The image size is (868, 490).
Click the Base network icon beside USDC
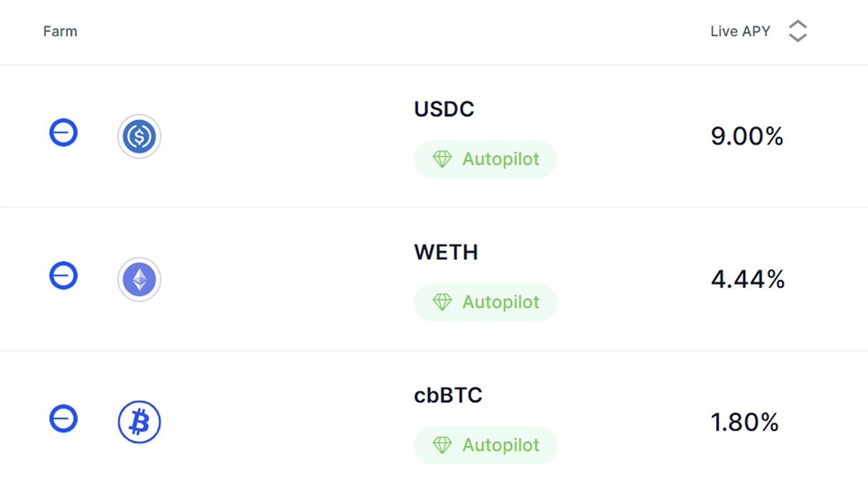point(63,133)
